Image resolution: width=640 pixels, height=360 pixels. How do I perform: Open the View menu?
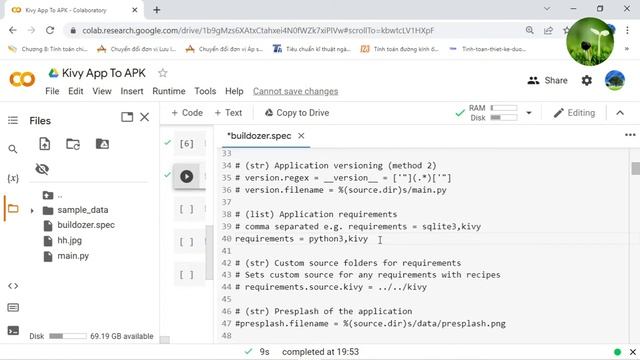click(102, 91)
